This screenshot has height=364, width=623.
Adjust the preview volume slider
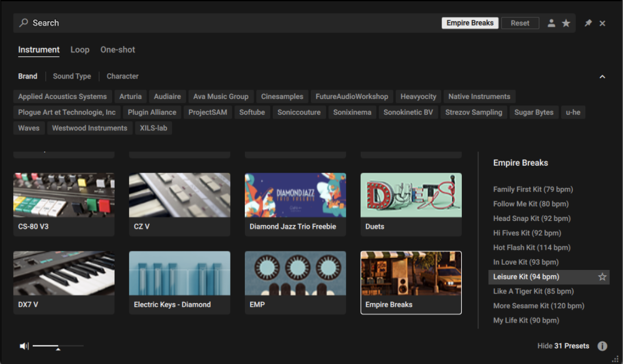tap(58, 346)
